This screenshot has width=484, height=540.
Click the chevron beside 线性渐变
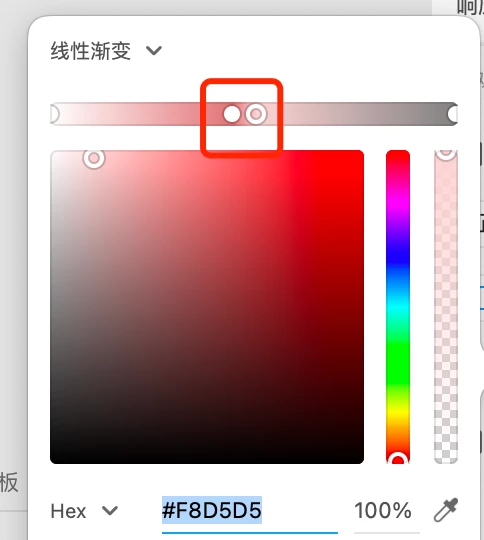(x=154, y=51)
